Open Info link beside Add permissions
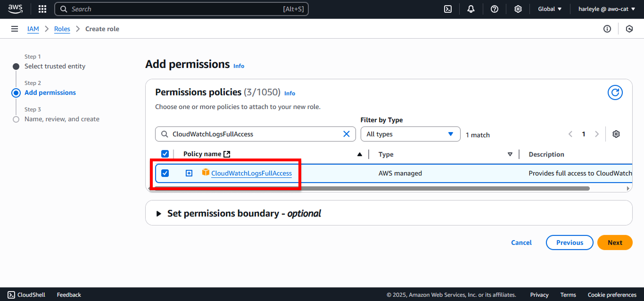 tap(239, 66)
